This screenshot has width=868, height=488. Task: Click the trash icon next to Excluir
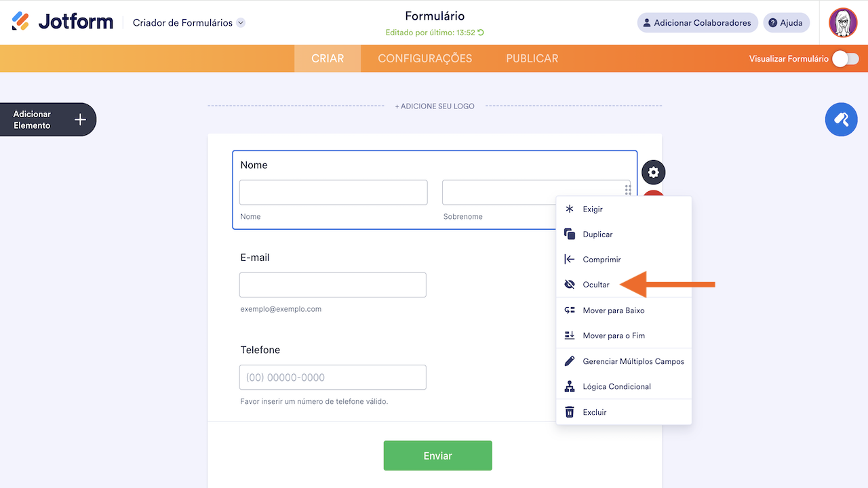570,412
